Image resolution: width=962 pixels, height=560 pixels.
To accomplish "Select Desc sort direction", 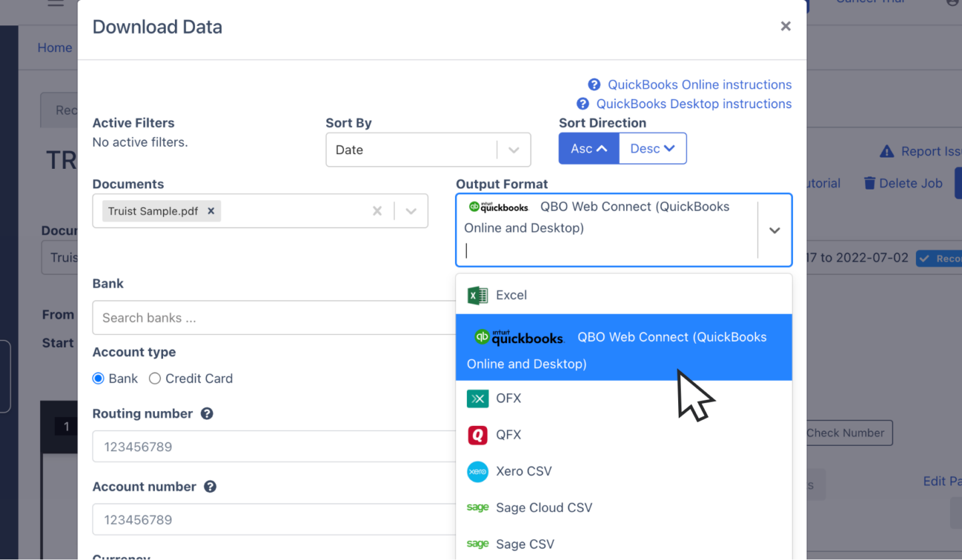I will pyautogui.click(x=653, y=148).
